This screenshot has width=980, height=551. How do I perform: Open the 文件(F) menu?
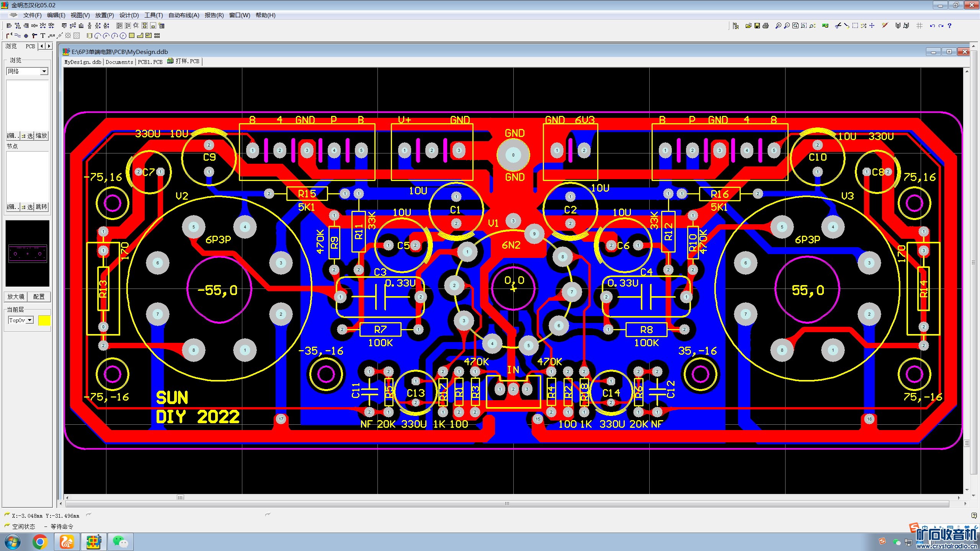click(x=32, y=15)
